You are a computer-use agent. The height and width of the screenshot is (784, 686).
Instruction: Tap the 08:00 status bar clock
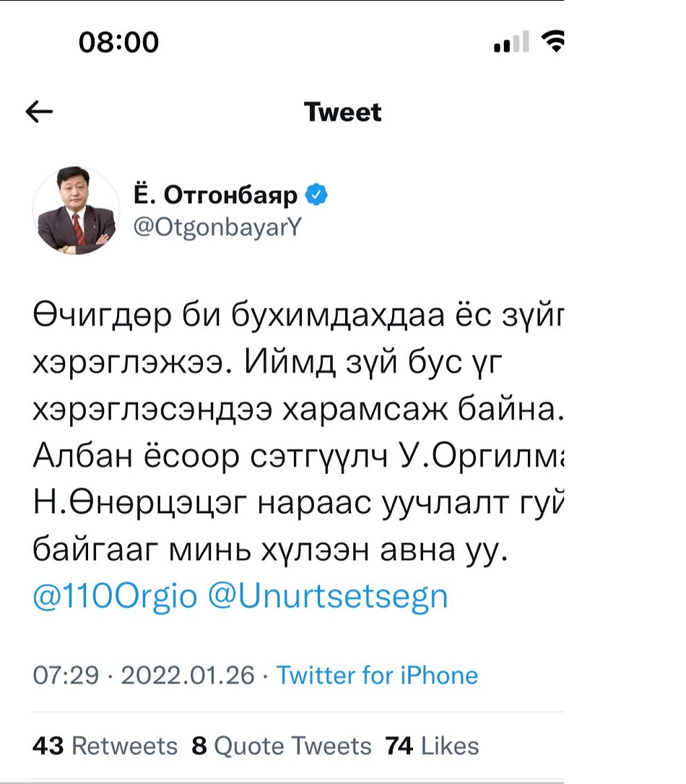[118, 42]
